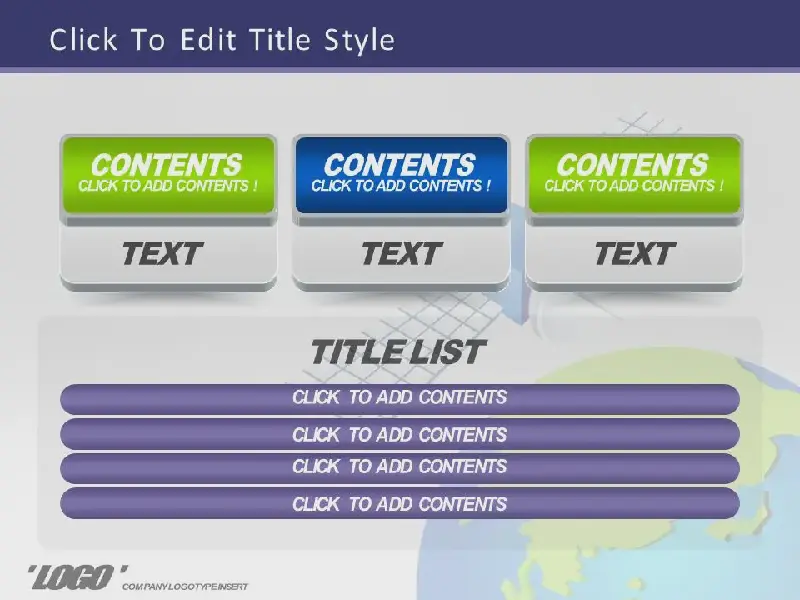The width and height of the screenshot is (800, 600).
Task: Click the fourth purple list bar
Action: tap(400, 504)
